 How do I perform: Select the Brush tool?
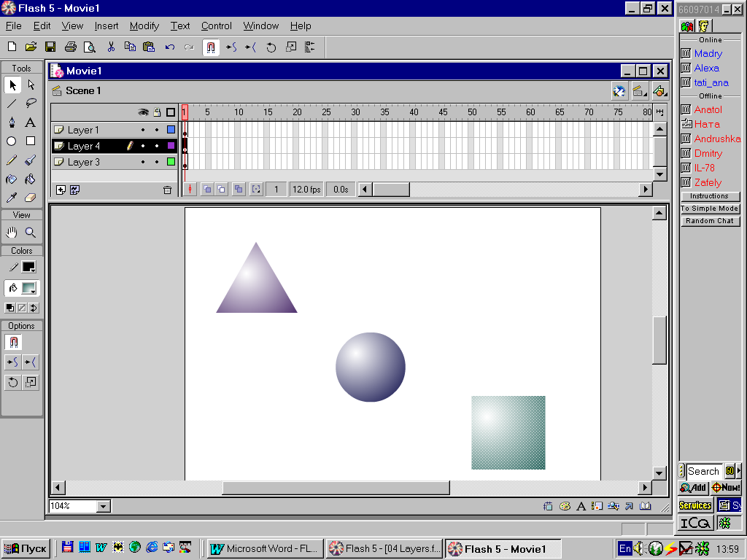31,160
